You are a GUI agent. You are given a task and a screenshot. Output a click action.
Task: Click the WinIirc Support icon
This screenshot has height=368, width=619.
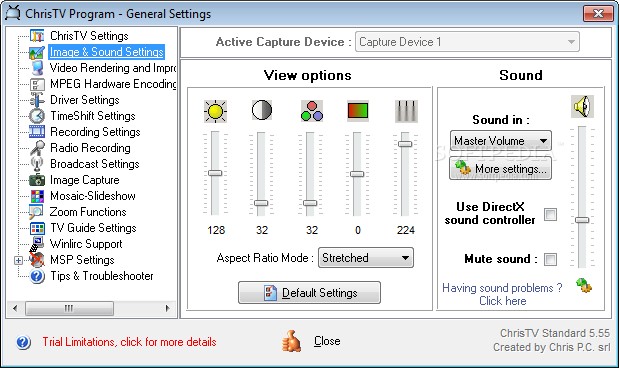click(x=37, y=244)
